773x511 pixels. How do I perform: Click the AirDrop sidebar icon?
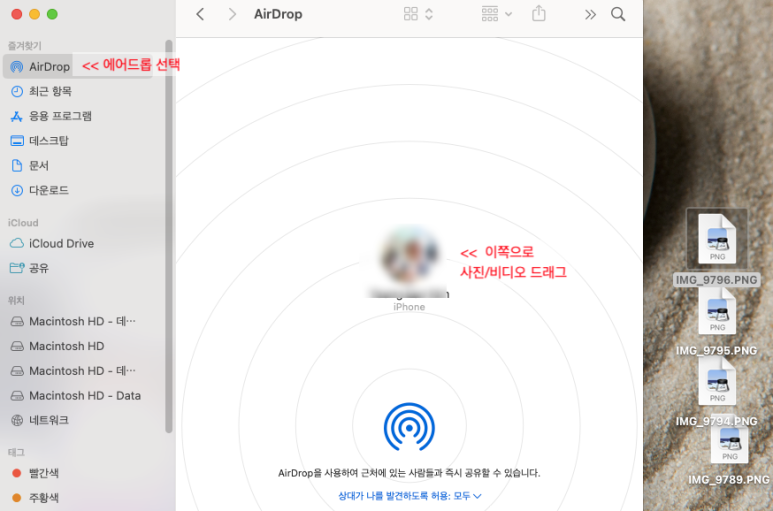17,67
